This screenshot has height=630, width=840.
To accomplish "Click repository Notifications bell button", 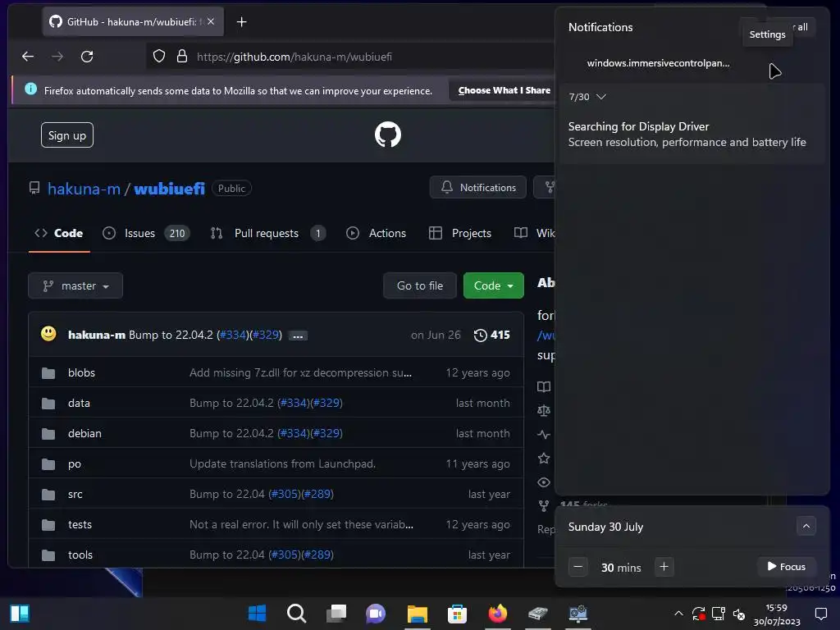I will [x=478, y=188].
